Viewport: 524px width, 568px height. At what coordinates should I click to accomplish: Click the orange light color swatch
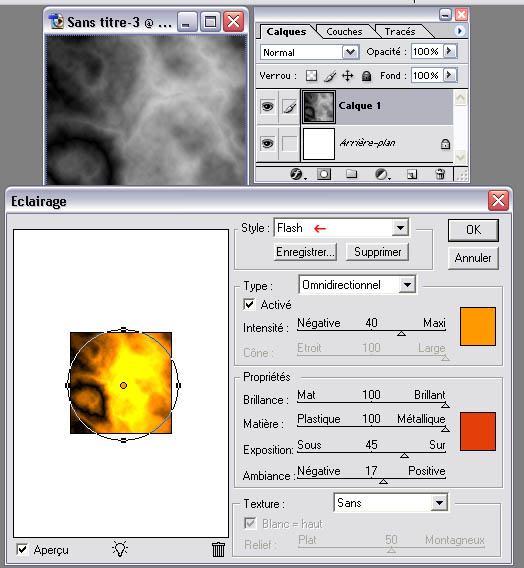478,326
